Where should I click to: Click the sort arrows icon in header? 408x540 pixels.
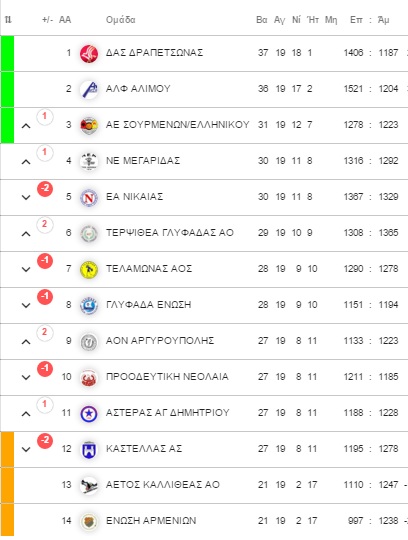[x=8, y=20]
